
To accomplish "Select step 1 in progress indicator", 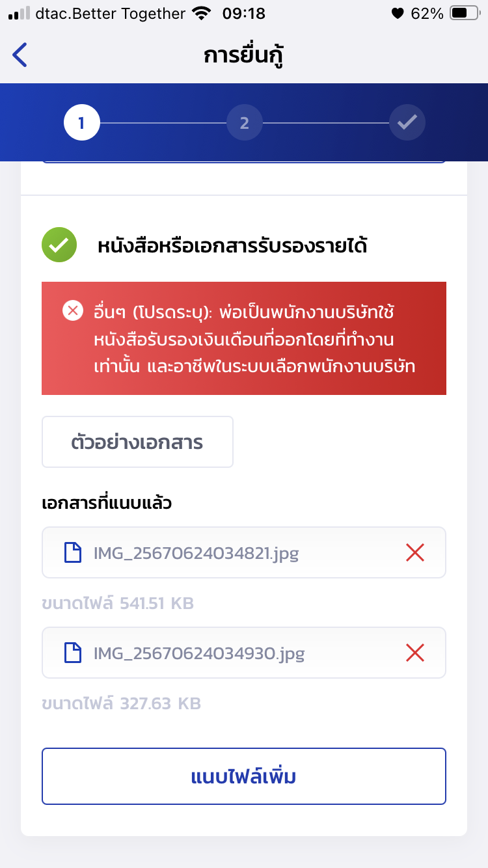I will tap(81, 122).
